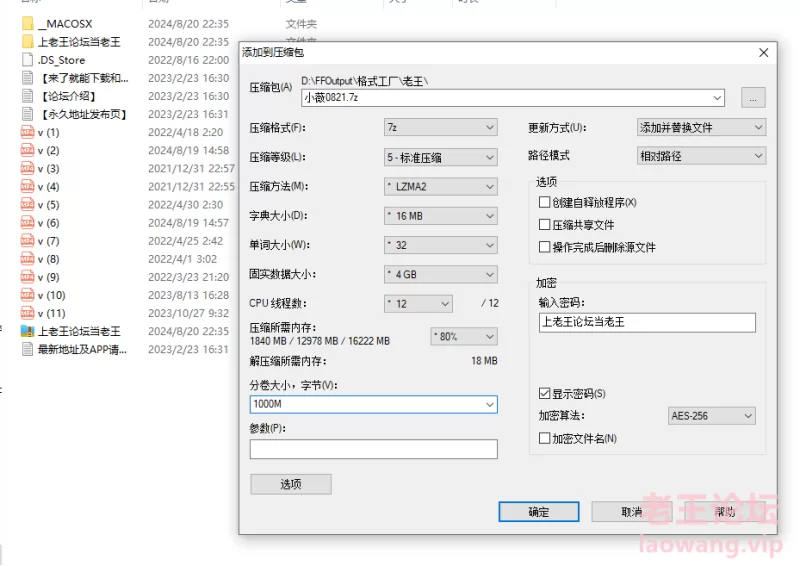The width and height of the screenshot is (800, 566).
Task: Enable 创建自释放程序 checkbox
Action: [544, 202]
